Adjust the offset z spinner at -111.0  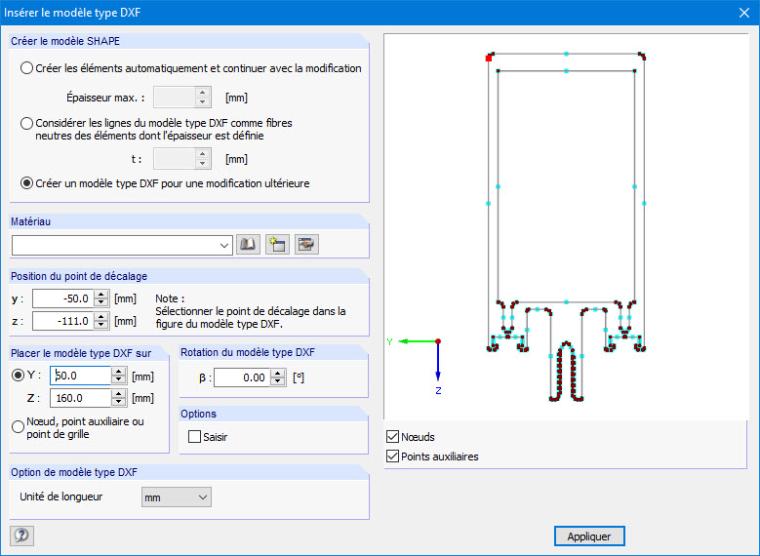pyautogui.click(x=101, y=321)
